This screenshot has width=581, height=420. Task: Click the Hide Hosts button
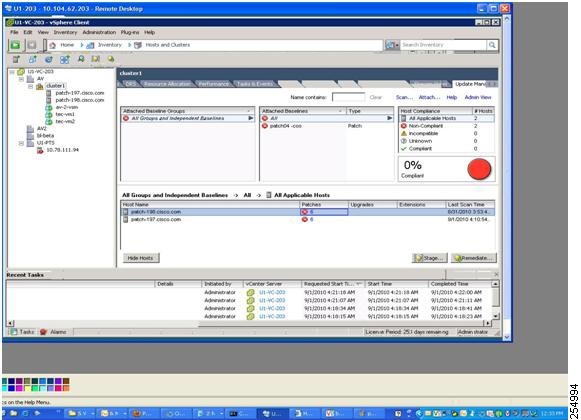point(140,258)
